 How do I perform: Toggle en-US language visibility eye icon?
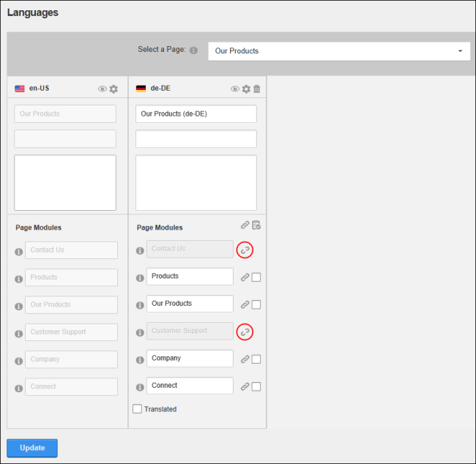pyautogui.click(x=102, y=89)
